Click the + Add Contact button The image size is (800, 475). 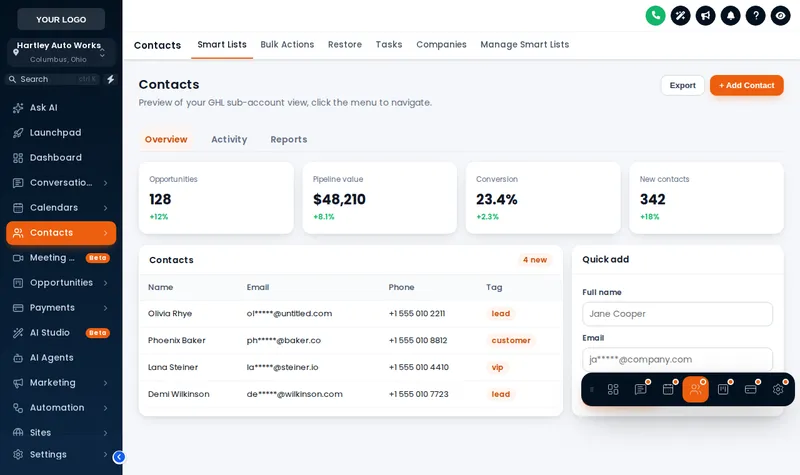click(x=746, y=85)
